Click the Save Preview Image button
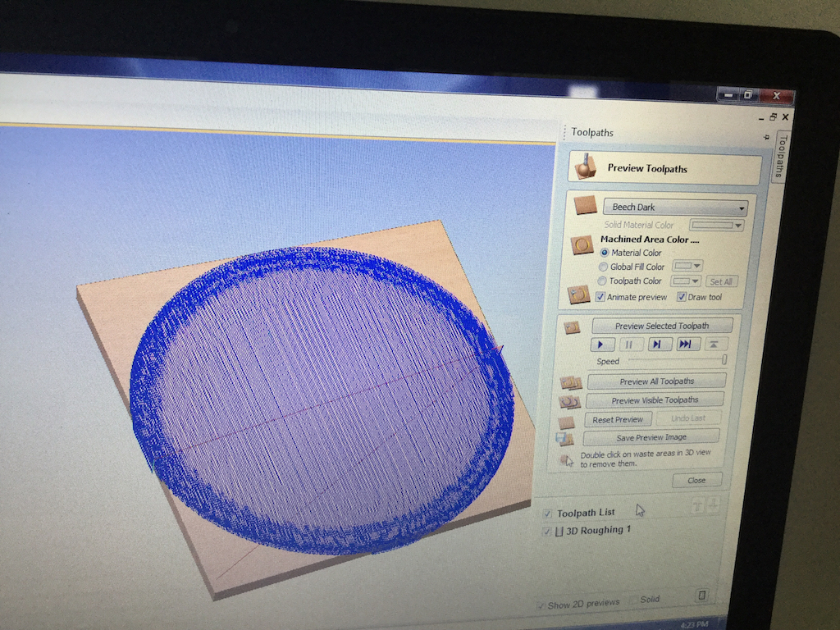Screen dimensions: 840x630 651,437
